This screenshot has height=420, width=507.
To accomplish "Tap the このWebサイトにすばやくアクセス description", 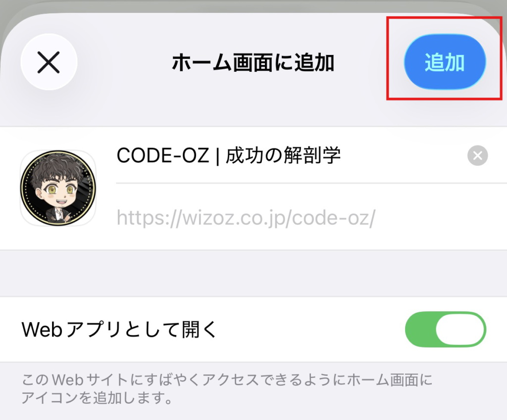I will [227, 389].
